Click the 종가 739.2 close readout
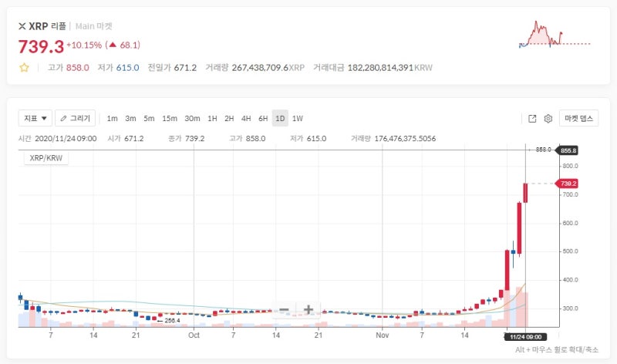This screenshot has height=364, width=617. click(x=187, y=139)
